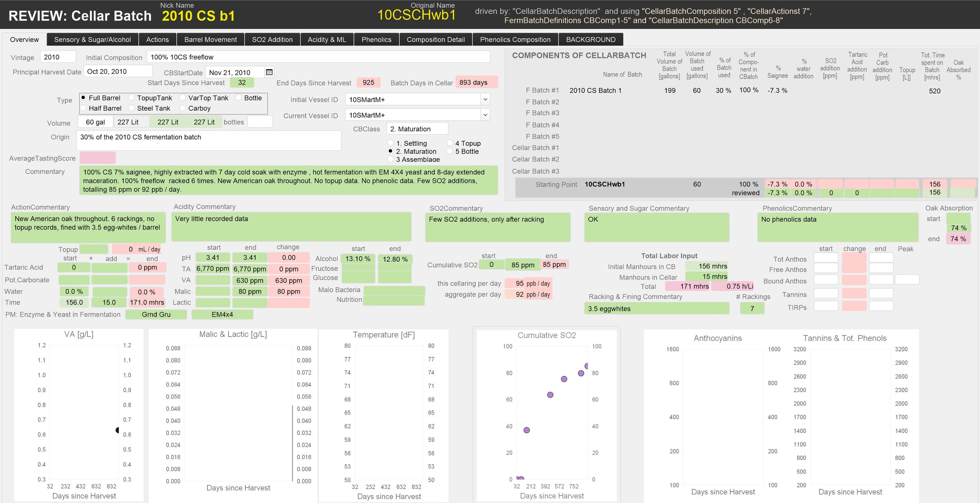Click the pH start value 3.41

[x=212, y=258]
